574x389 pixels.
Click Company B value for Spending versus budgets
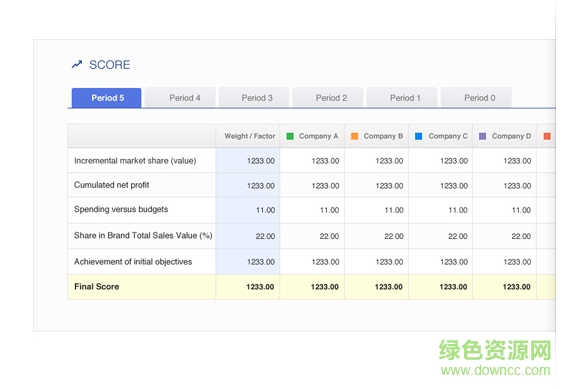pos(394,210)
